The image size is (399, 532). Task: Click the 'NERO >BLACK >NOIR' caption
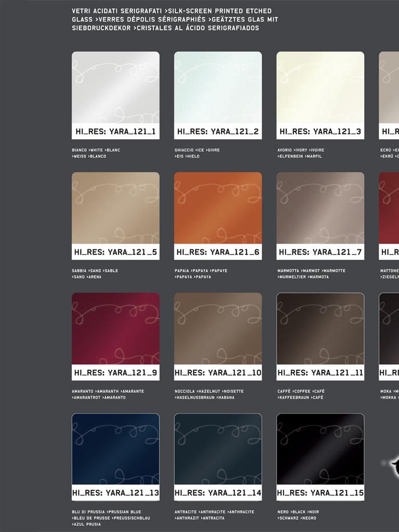(x=298, y=512)
